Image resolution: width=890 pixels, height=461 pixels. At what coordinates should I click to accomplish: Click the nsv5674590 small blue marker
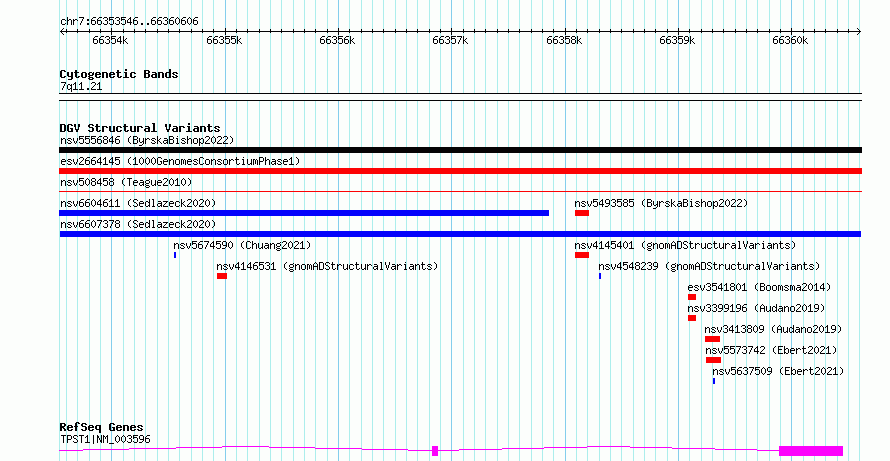point(175,255)
